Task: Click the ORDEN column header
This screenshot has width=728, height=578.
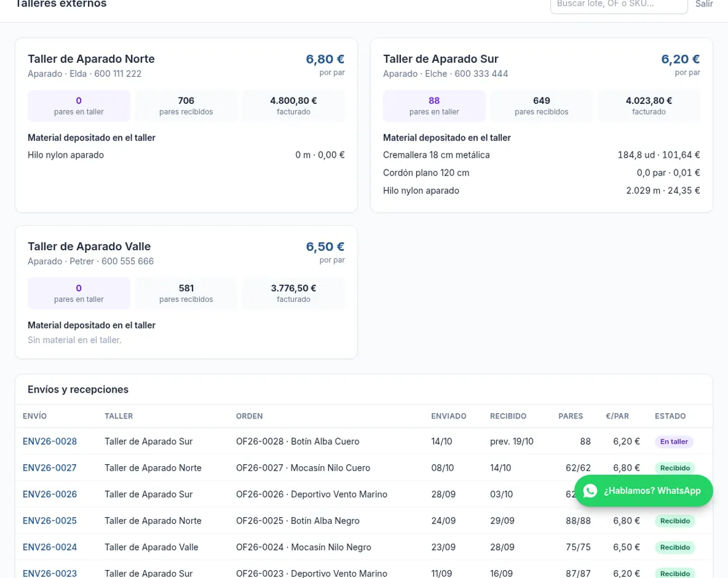Action: [x=250, y=416]
